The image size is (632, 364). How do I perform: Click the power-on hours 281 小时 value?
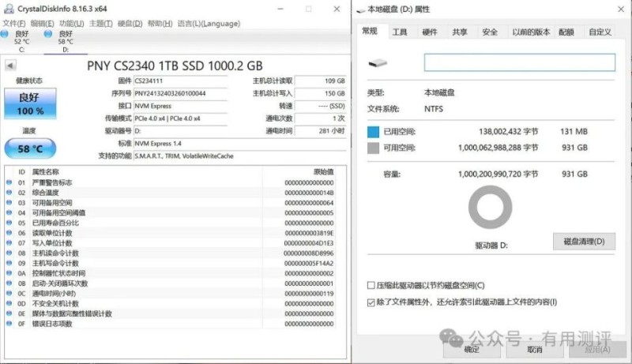tap(321, 131)
